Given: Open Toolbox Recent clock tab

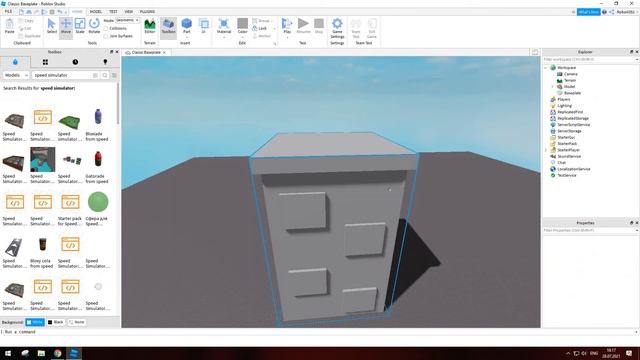Looking at the screenshot, I should pos(75,62).
